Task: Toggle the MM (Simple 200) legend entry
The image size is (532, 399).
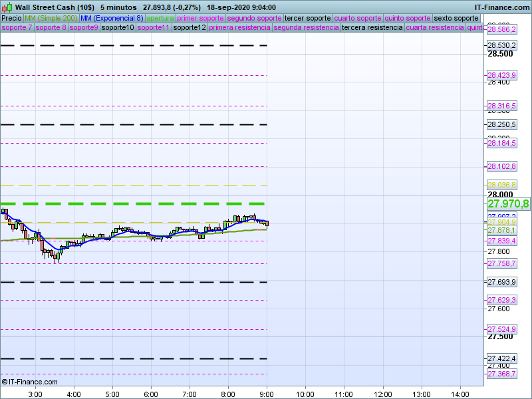Action: 51,18
